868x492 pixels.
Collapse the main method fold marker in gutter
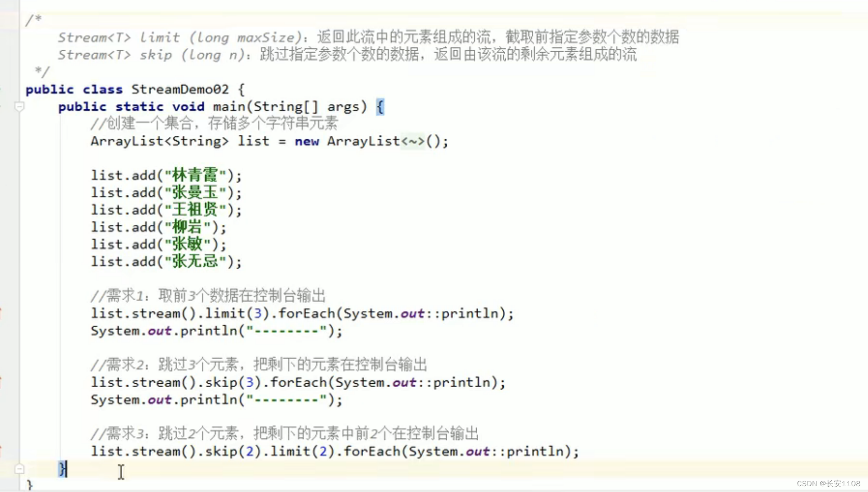(x=19, y=107)
